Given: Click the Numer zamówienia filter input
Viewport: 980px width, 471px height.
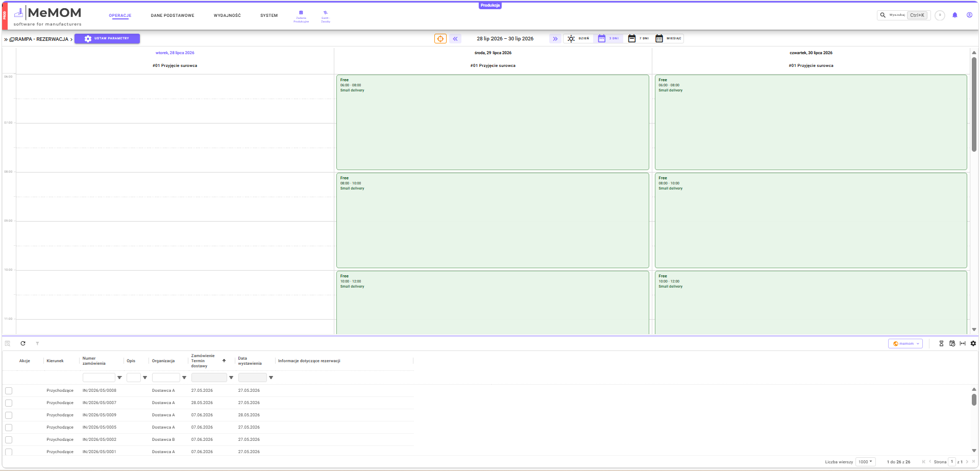Looking at the screenshot, I should coord(99,378).
